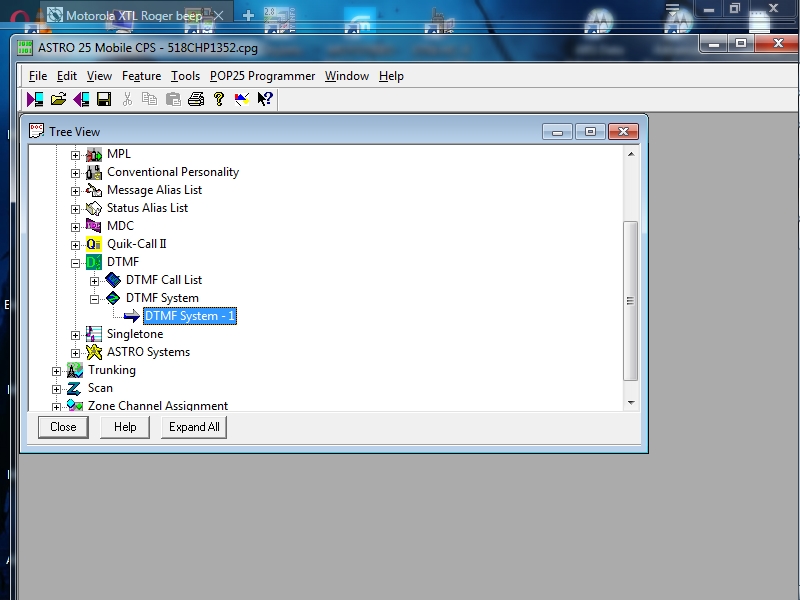Open the Help menu in menu bar

[391, 76]
